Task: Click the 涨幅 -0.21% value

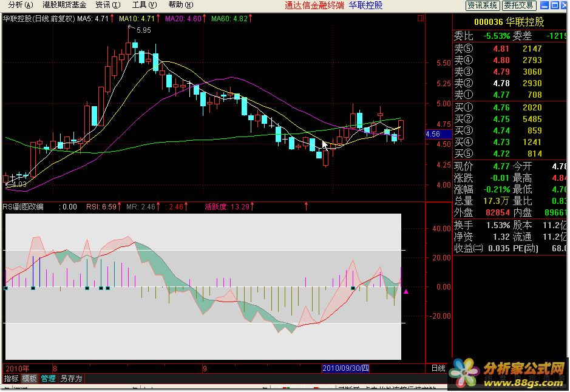Action: 497,190
